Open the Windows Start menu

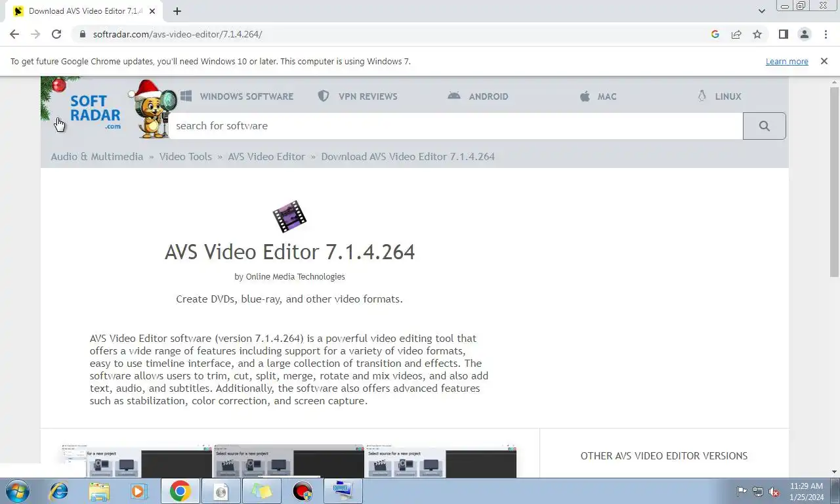click(x=18, y=491)
